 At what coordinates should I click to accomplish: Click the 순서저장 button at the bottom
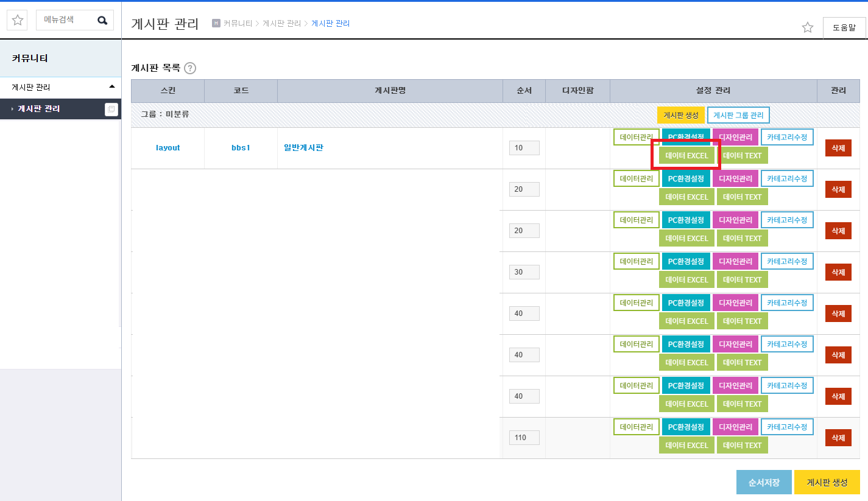point(764,482)
